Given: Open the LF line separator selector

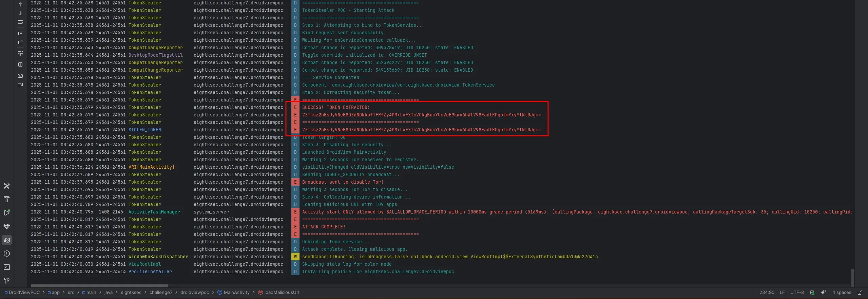Looking at the screenshot, I should (782, 293).
